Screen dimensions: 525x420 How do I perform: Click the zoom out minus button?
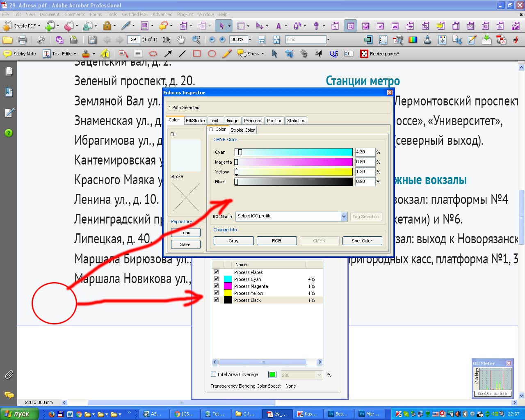212,40
